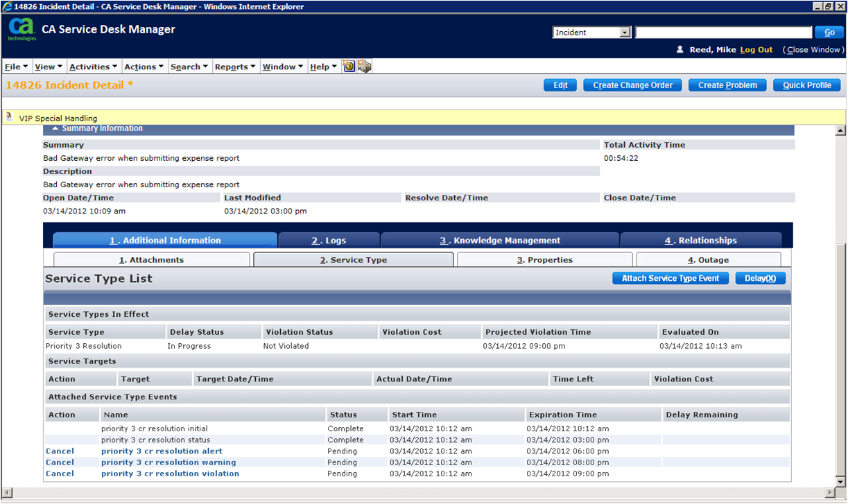The width and height of the screenshot is (848, 504).
Task: Click the Create Change Order button
Action: coord(633,85)
